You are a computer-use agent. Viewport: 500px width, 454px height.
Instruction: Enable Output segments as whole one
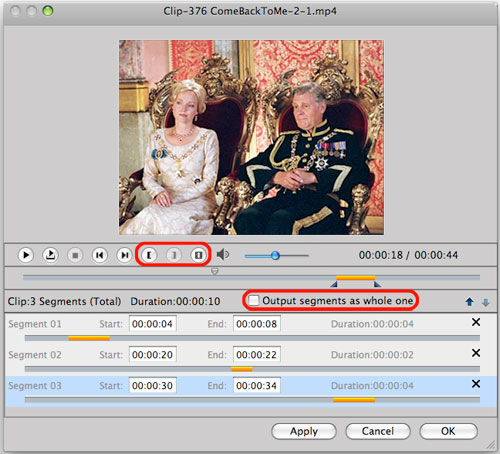(x=254, y=300)
